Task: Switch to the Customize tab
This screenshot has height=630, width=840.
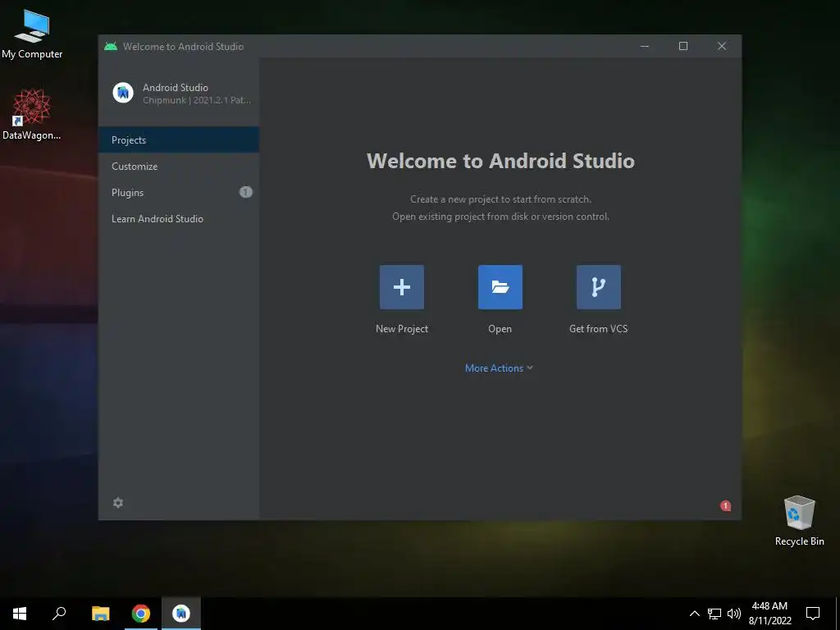Action: coord(178,166)
